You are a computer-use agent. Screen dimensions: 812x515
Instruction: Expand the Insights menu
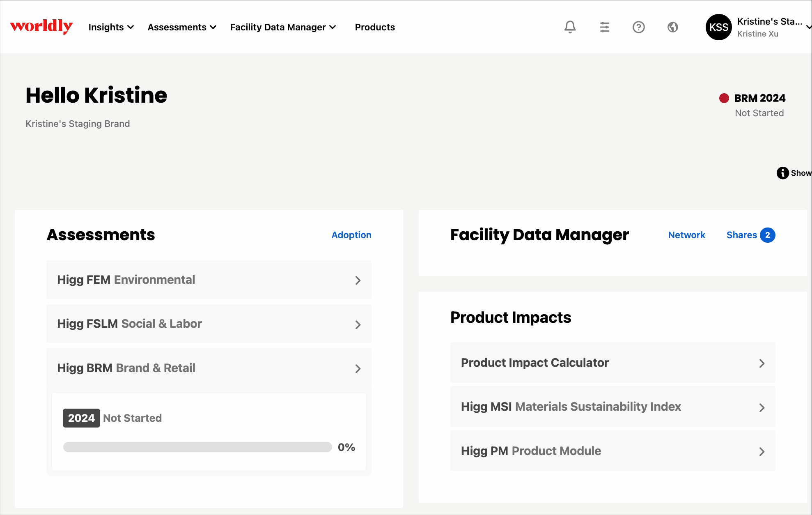(x=111, y=27)
